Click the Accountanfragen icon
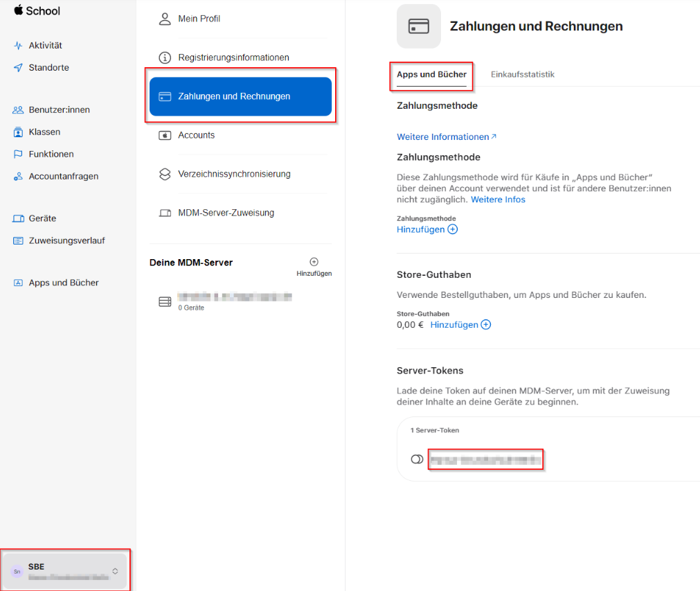 pyautogui.click(x=18, y=176)
